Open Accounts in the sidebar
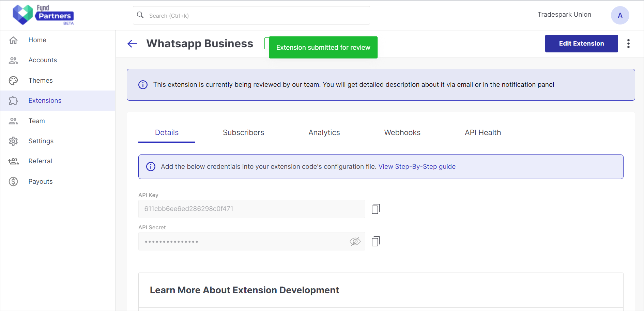The image size is (644, 311). (58, 60)
